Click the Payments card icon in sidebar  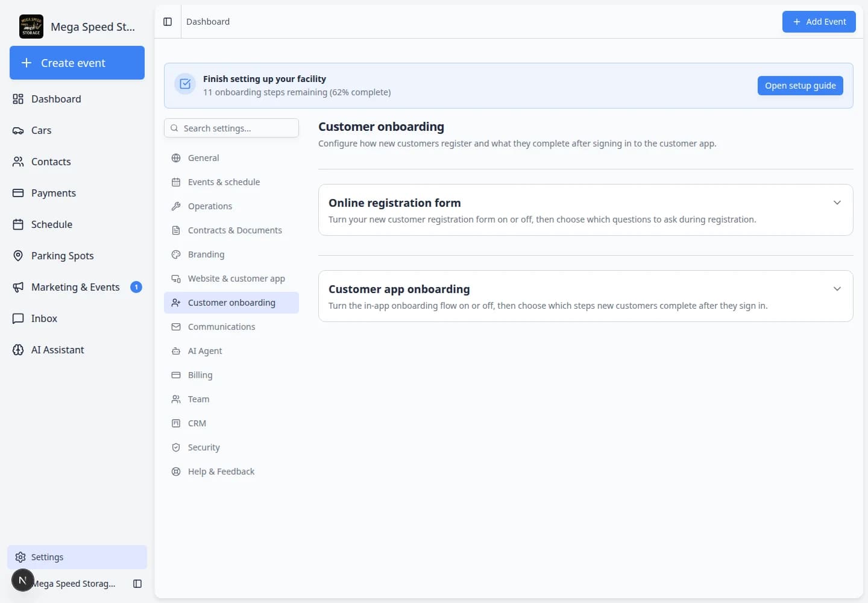(18, 193)
